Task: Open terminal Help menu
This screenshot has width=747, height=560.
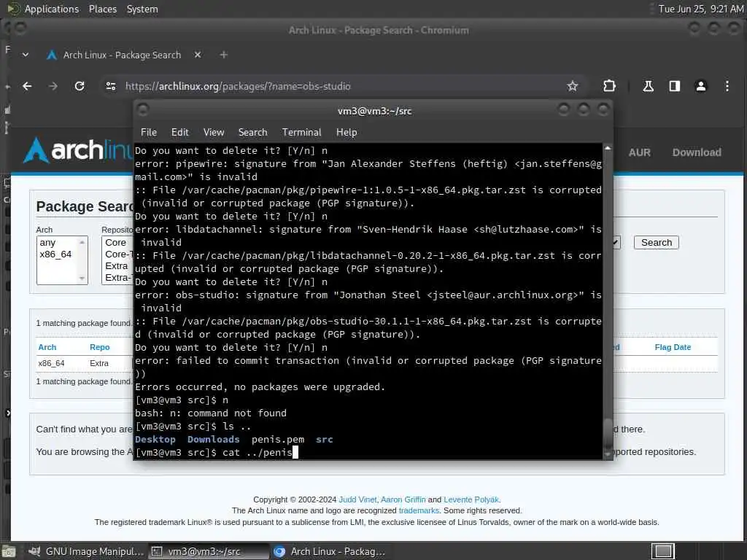Action: click(347, 133)
